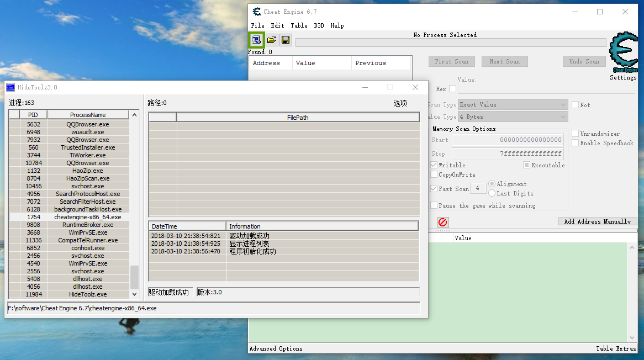Click the Cheat Engine scan progress bar
The width and height of the screenshot is (644, 360).
[x=451, y=43]
